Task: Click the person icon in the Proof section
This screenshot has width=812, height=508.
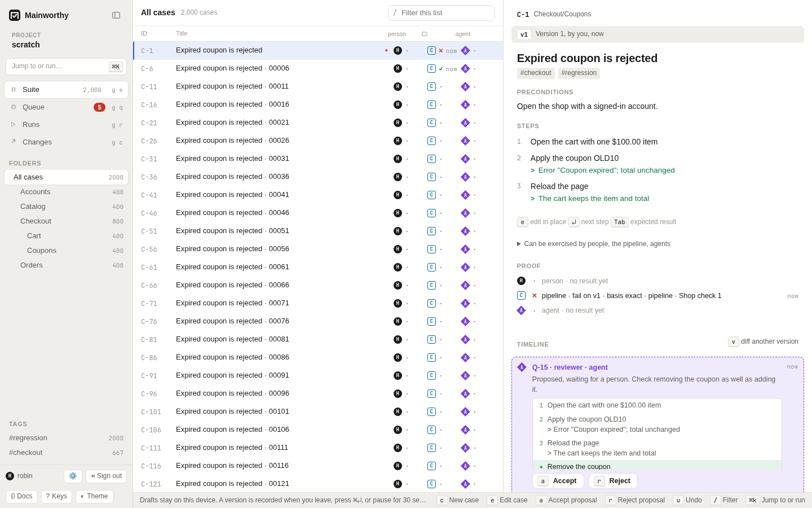Action: coord(521,281)
